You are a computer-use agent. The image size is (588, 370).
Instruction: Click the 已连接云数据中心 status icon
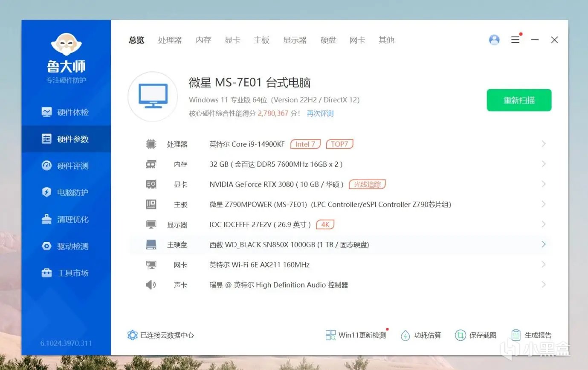[133, 335]
